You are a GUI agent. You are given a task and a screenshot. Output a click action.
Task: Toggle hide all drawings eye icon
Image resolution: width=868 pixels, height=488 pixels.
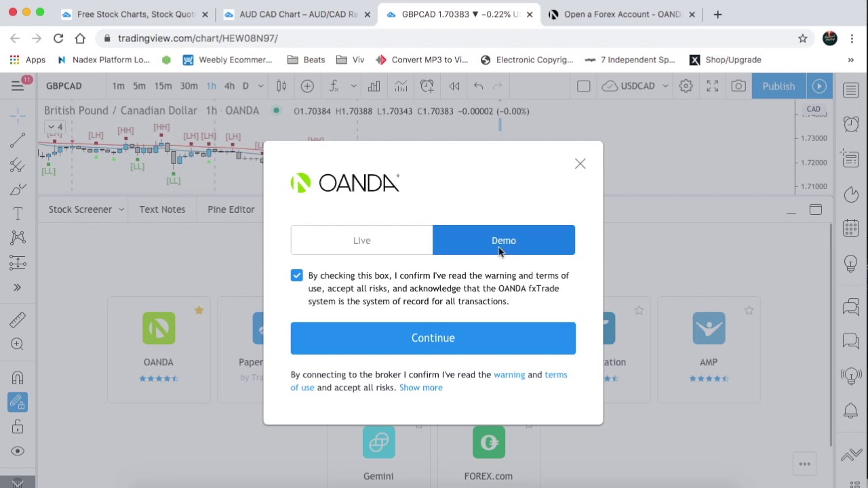[18, 451]
